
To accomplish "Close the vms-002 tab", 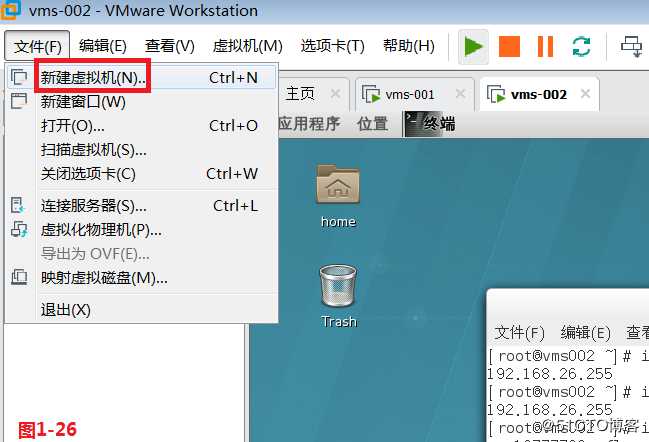I will (585, 94).
